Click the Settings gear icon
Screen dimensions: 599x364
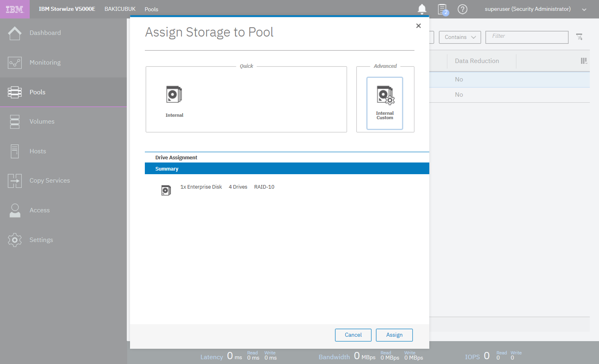[x=15, y=240]
